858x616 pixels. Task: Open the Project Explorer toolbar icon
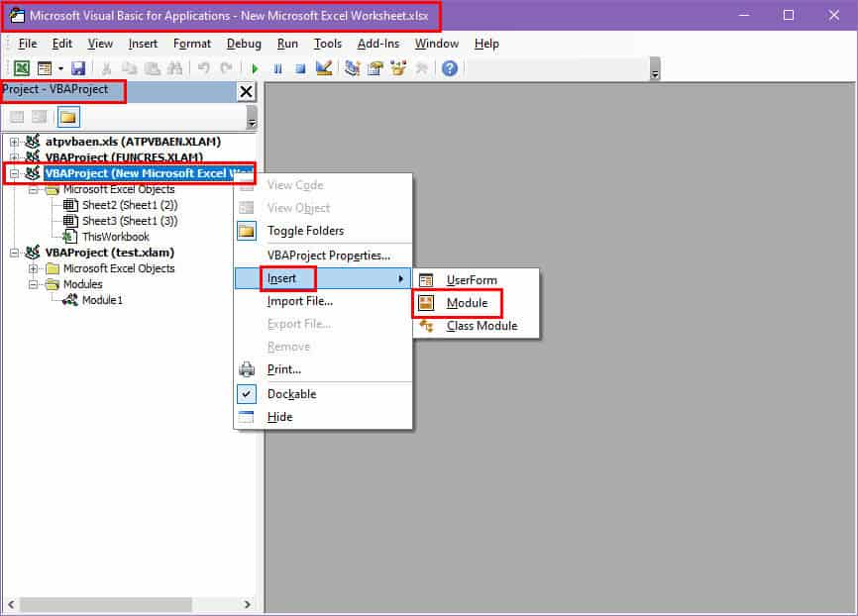[x=353, y=68]
